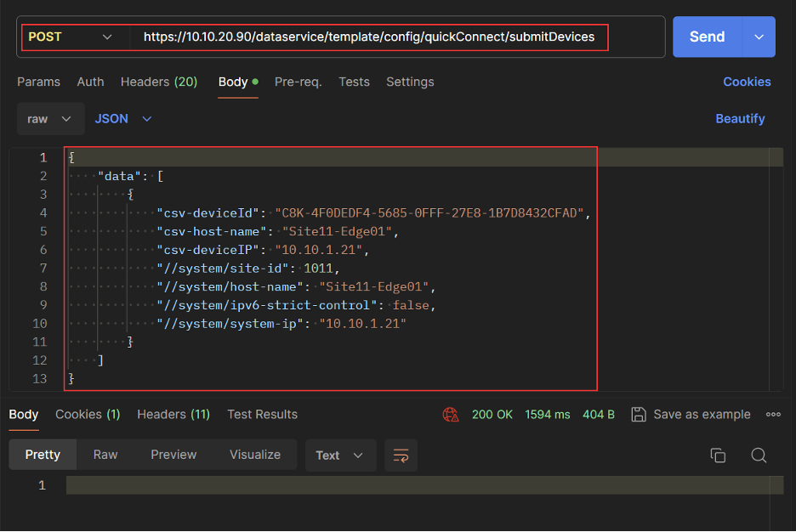Open the Test Results response tab

(262, 415)
